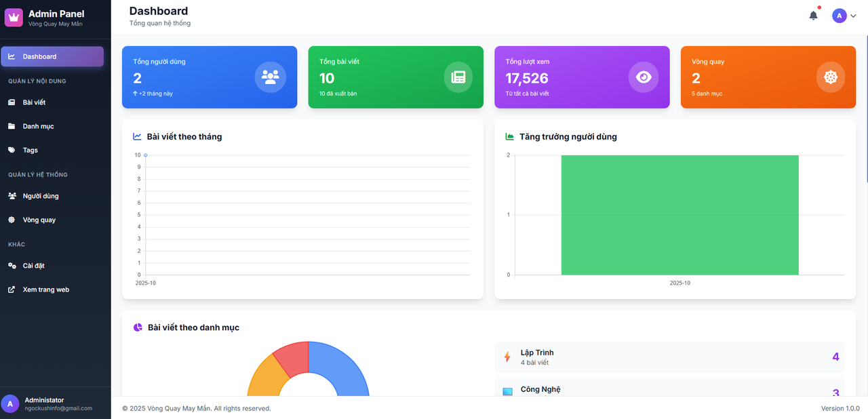Click the Người dùng users icon in sidebar

(x=12, y=196)
